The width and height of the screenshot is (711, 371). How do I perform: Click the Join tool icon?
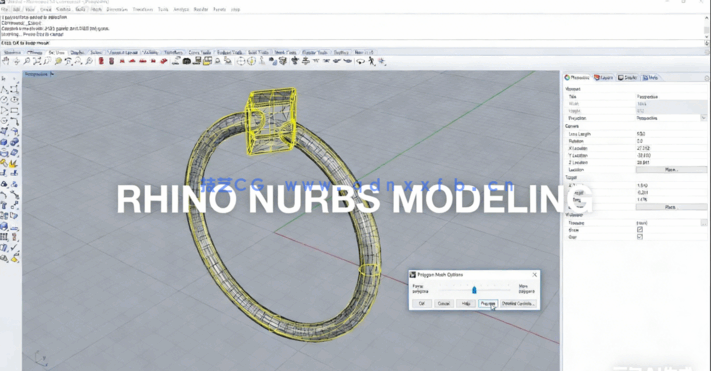[4, 163]
